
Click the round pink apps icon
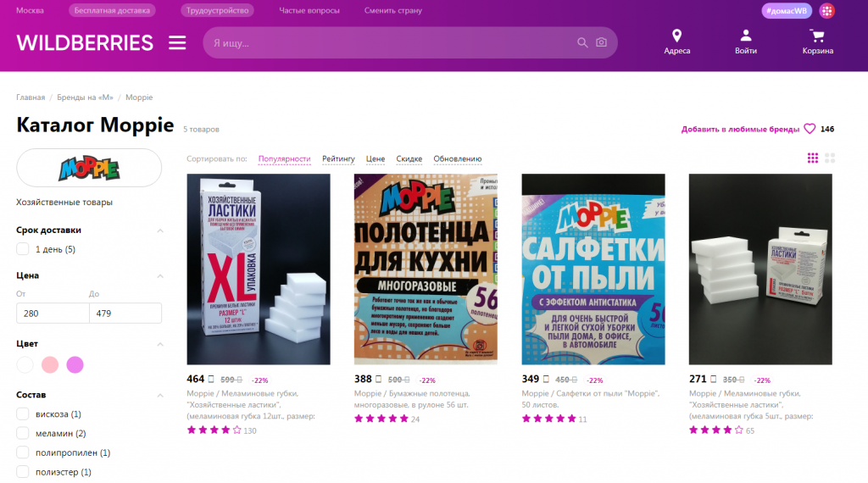coord(827,10)
